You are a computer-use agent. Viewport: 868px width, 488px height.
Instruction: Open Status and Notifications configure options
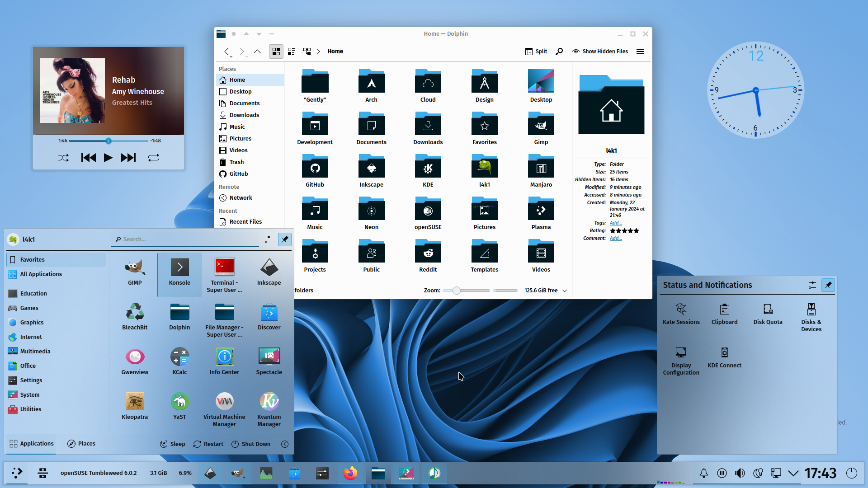[x=812, y=285]
